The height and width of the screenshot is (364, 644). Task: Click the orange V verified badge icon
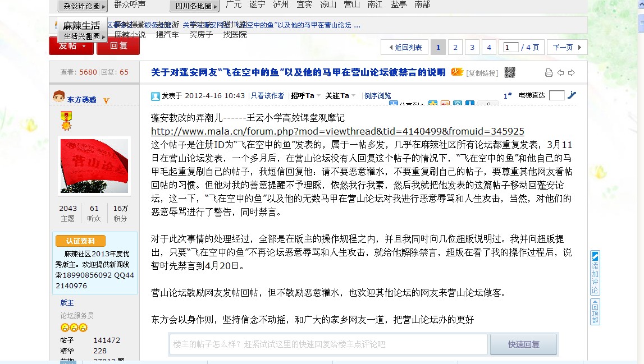[106, 100]
